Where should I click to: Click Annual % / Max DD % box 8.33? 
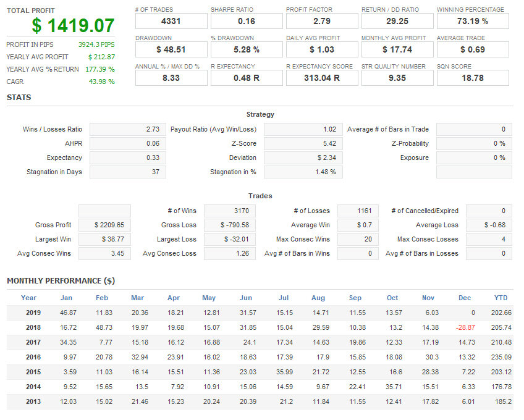[171, 78]
